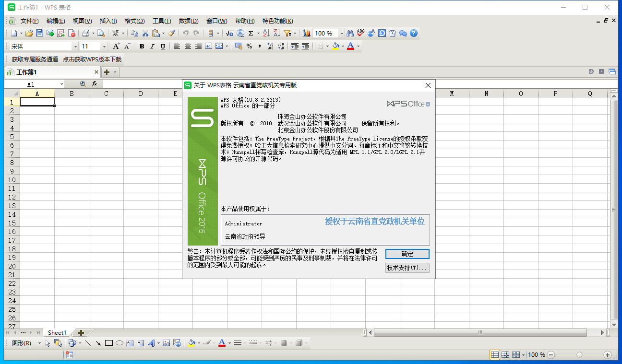The image size is (622, 364).
Task: Select the line drawing tool
Action: 88,343
